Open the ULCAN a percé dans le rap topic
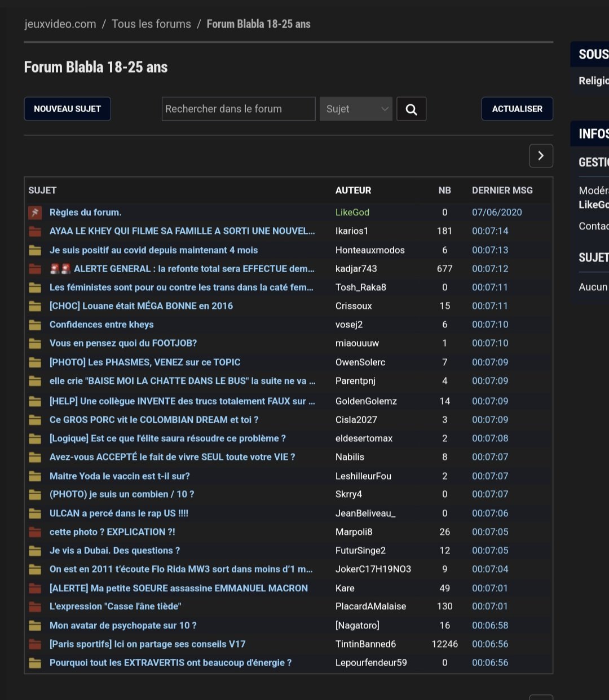The image size is (609, 700). (118, 513)
